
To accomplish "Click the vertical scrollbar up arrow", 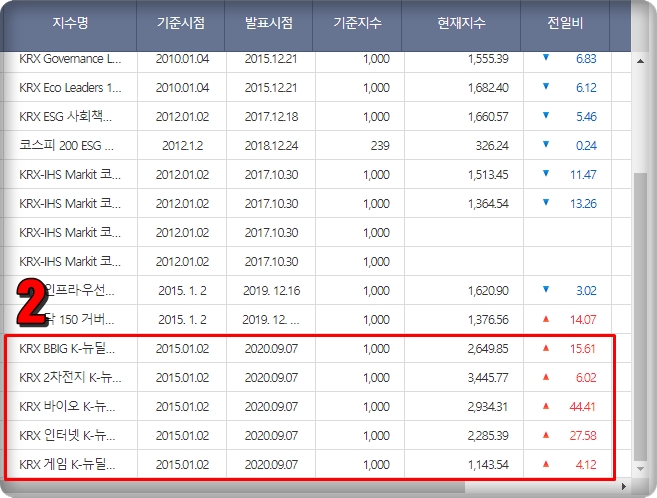I will (640, 61).
